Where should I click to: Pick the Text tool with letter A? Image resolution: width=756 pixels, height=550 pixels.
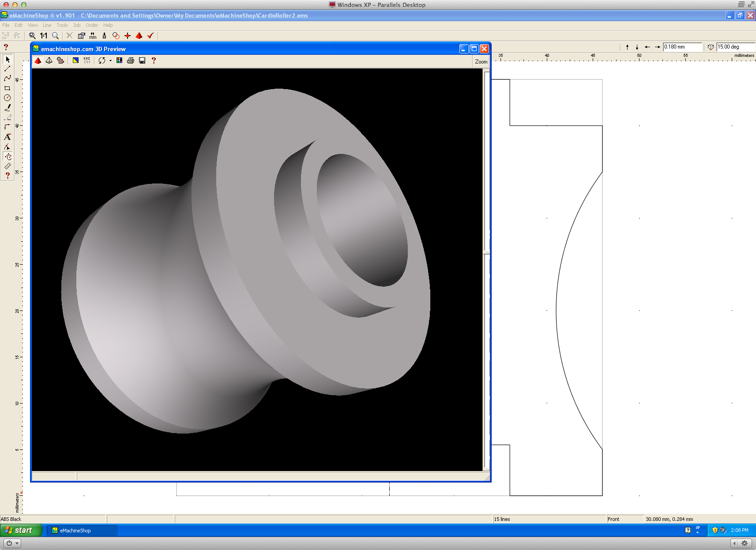(x=8, y=137)
